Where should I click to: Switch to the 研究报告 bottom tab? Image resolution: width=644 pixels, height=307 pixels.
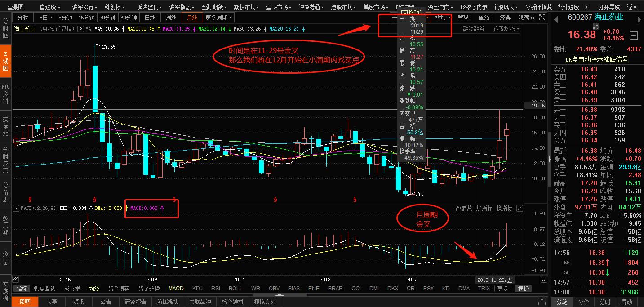136,302
